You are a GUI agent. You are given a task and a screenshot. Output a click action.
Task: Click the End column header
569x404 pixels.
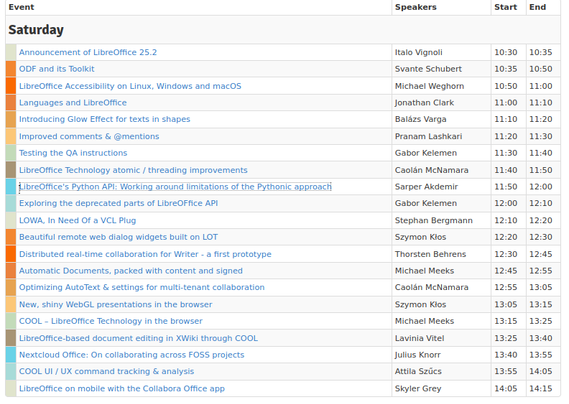537,7
